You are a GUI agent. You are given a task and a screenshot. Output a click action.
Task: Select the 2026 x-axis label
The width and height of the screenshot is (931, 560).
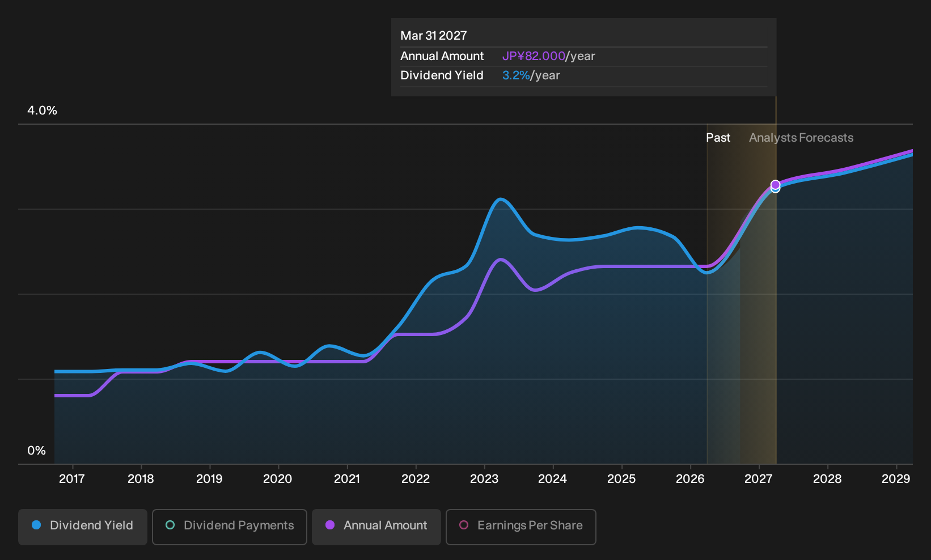pyautogui.click(x=690, y=479)
